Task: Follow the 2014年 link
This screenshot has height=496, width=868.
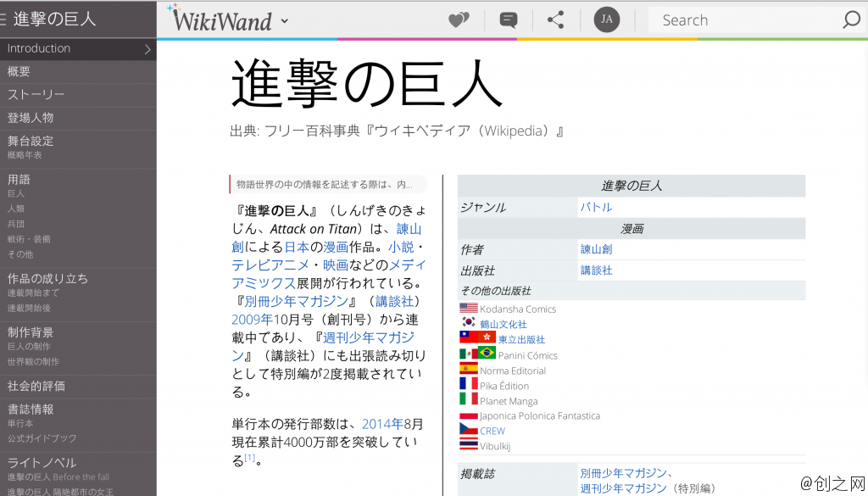Action: pos(382,424)
